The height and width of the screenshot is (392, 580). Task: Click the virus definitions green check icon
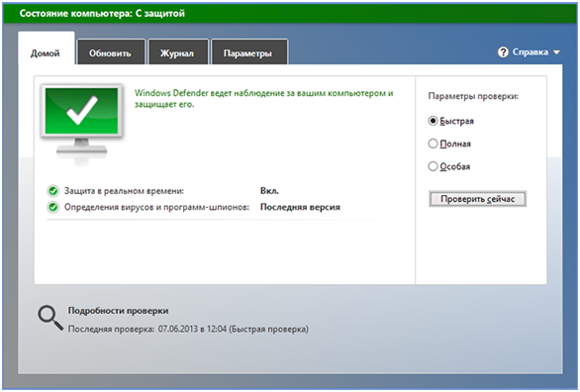[x=53, y=207]
